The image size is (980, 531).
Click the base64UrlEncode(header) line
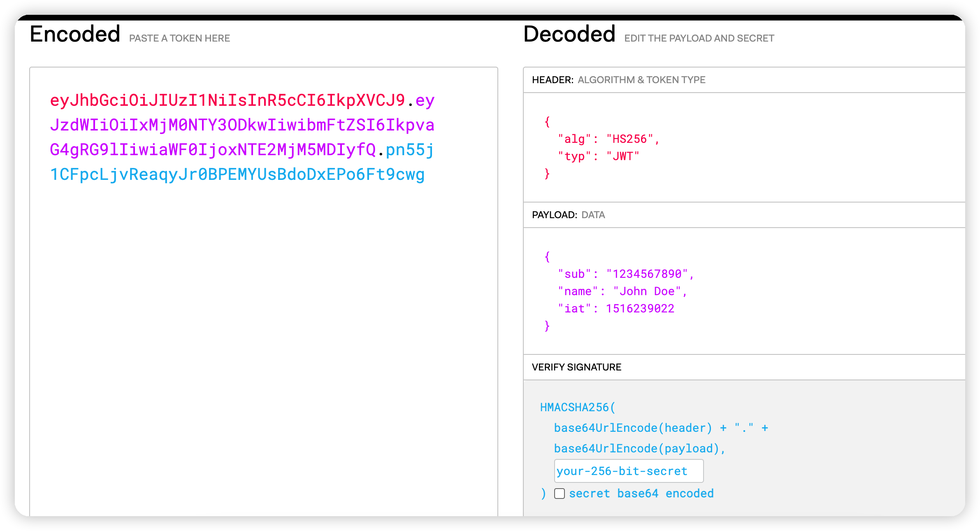coord(633,428)
